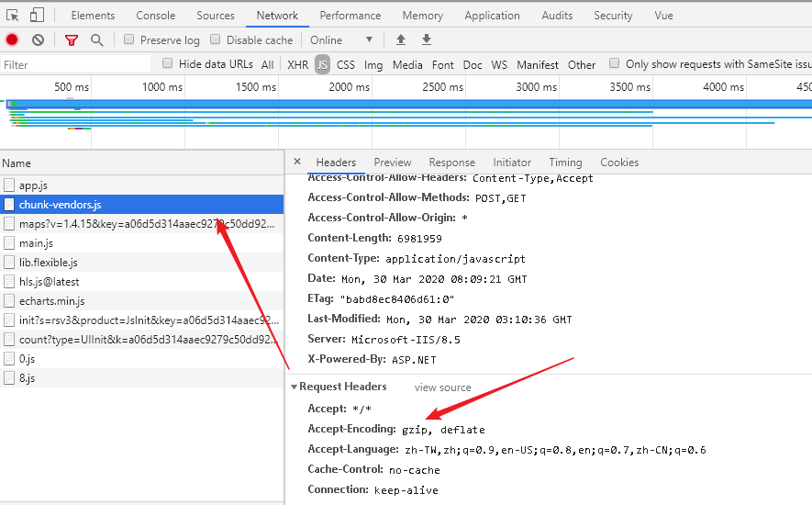This screenshot has width=812, height=505.
Task: Click view source for request headers
Action: coord(443,387)
